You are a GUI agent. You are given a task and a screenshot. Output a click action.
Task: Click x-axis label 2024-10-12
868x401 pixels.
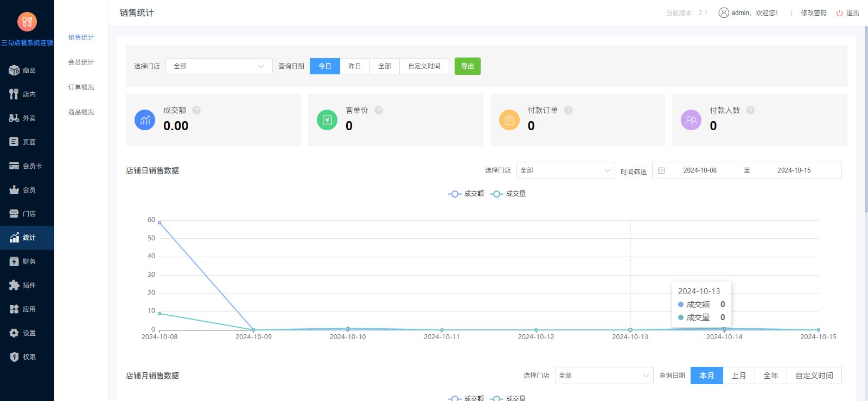tap(536, 337)
